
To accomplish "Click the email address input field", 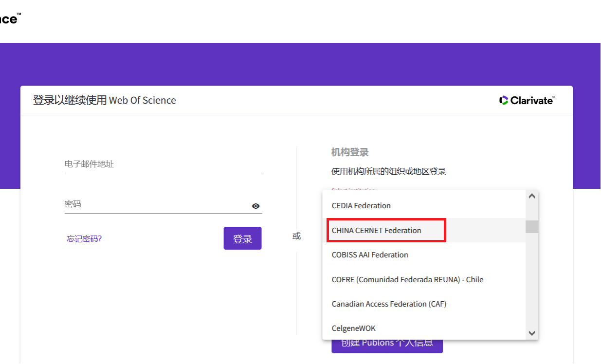I will (x=163, y=164).
